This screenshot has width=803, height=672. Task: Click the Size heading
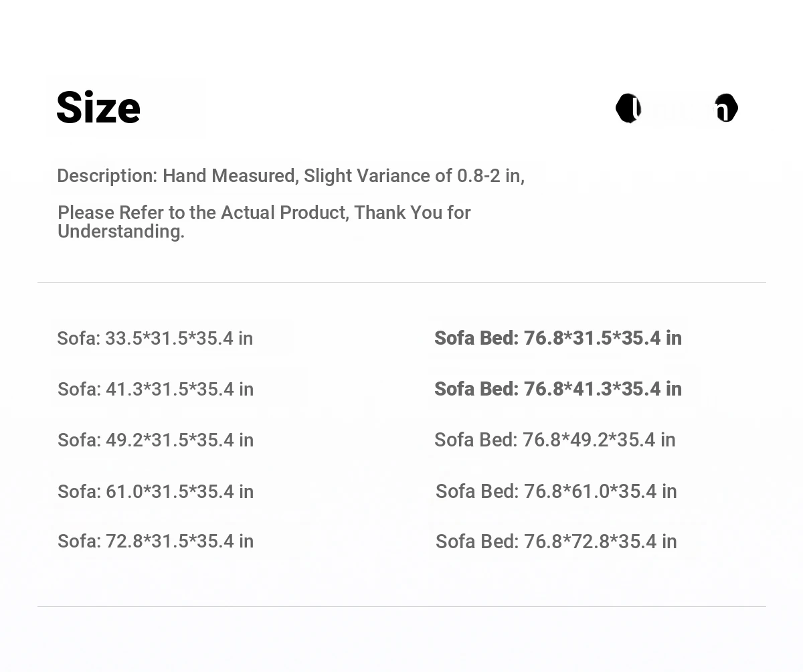point(98,108)
